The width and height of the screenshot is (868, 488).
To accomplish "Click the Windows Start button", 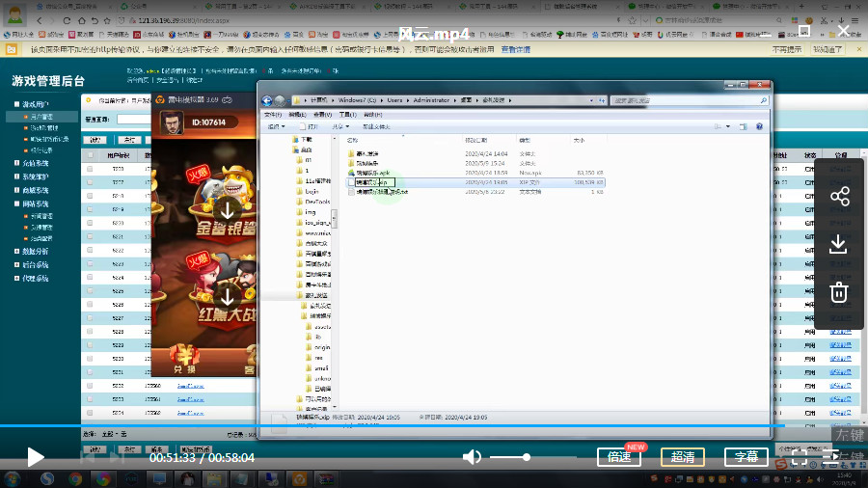I will point(13,478).
